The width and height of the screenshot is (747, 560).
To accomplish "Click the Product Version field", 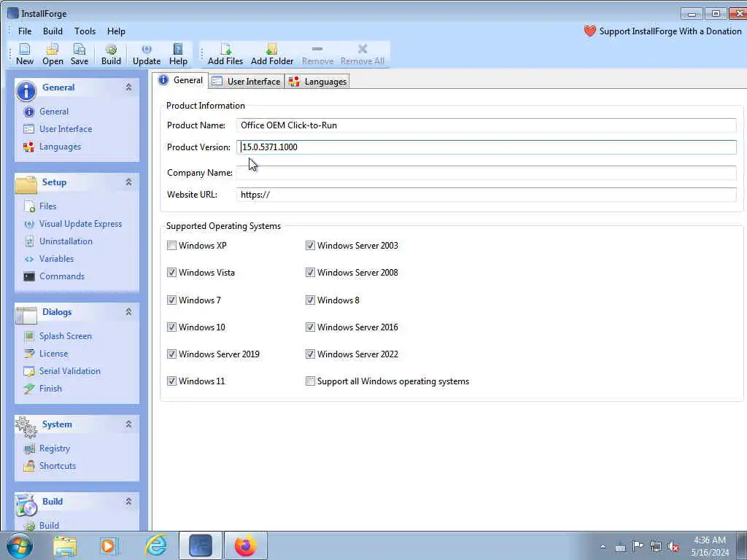I will coord(487,147).
